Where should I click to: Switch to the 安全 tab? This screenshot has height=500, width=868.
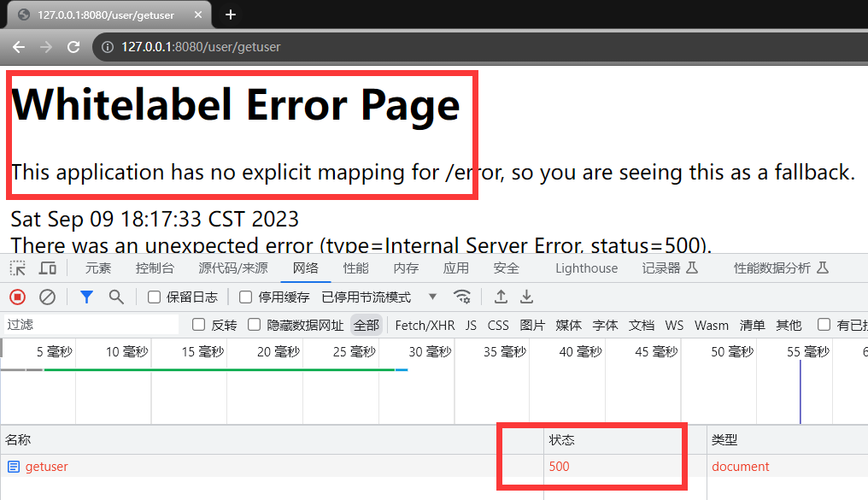pyautogui.click(x=507, y=268)
